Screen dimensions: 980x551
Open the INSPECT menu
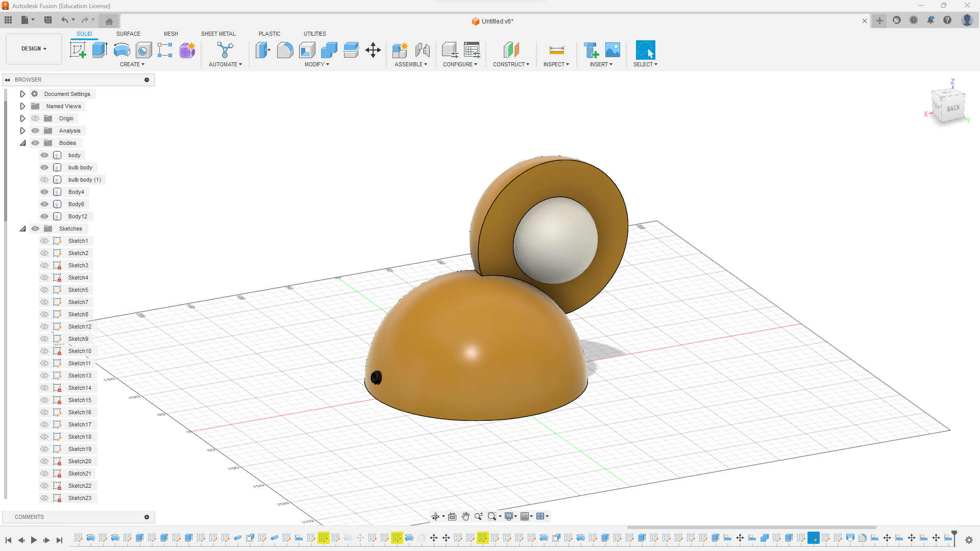pos(556,64)
